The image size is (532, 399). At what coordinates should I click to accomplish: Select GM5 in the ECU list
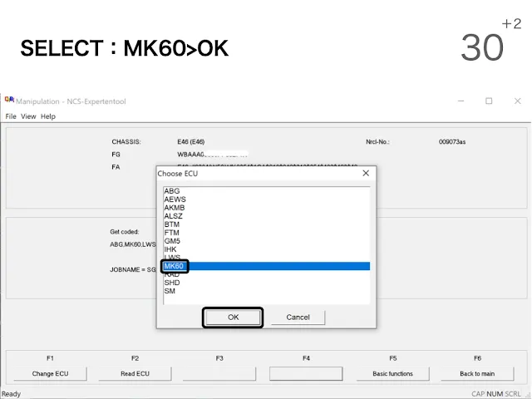click(x=266, y=241)
